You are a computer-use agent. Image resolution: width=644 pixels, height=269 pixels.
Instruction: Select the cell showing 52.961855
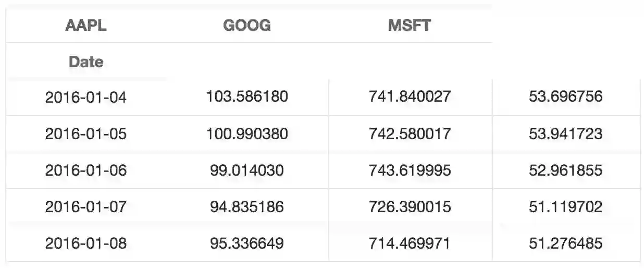[565, 170]
